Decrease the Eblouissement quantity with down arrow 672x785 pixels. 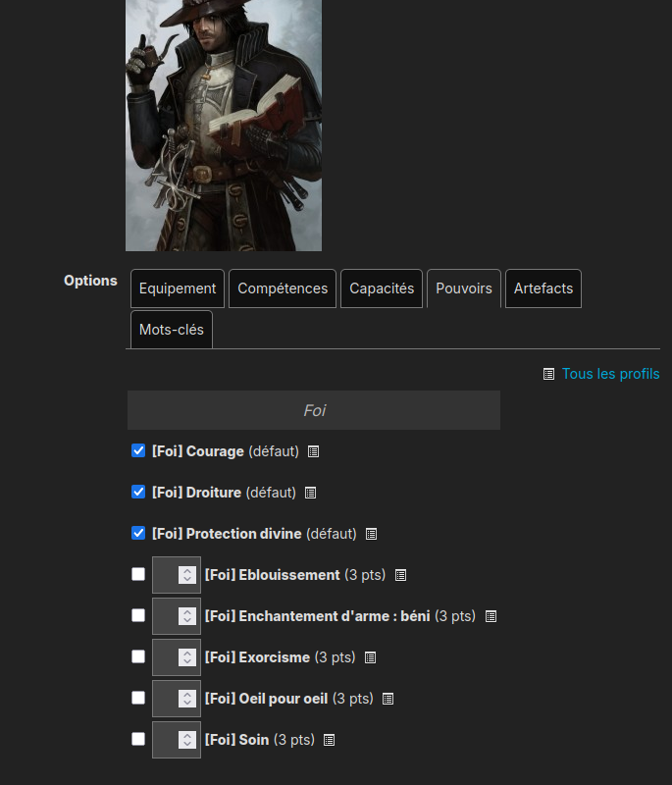[187, 579]
